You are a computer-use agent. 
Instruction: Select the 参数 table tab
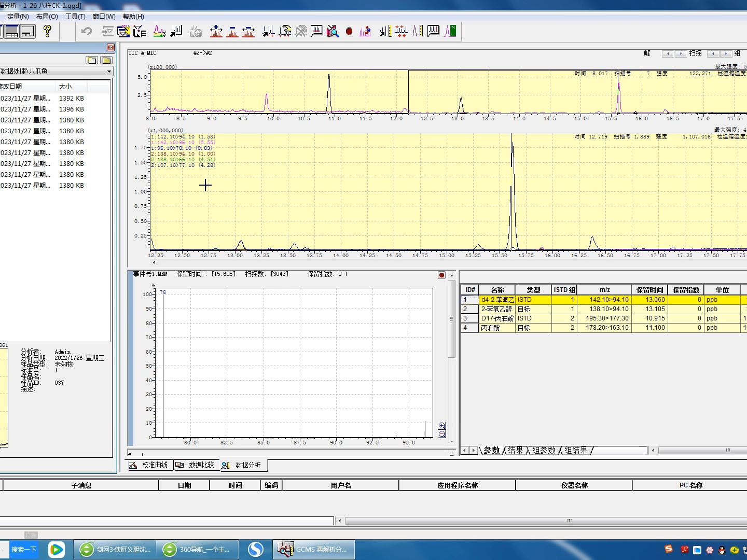click(x=491, y=450)
